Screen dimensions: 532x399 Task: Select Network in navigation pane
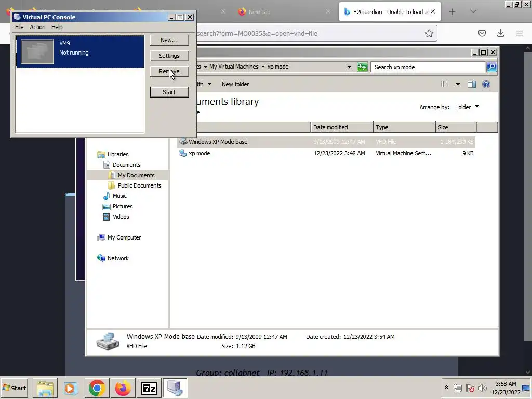pos(118,258)
